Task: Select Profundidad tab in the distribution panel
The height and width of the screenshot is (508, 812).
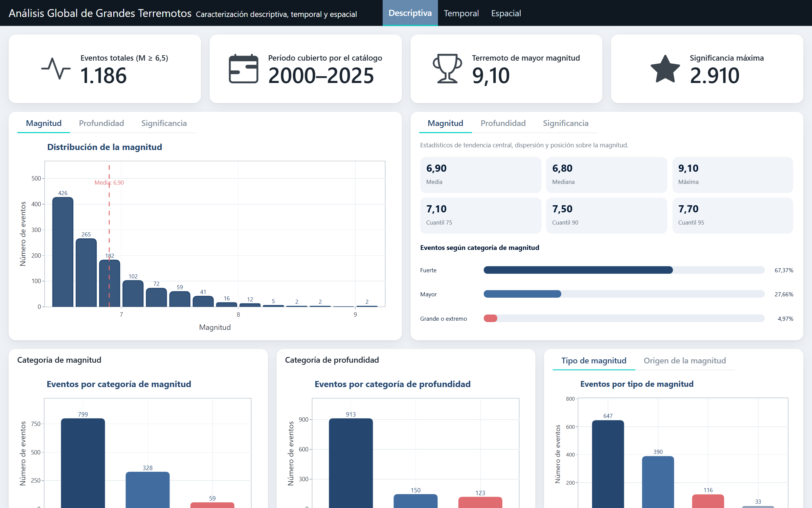Action: [101, 123]
